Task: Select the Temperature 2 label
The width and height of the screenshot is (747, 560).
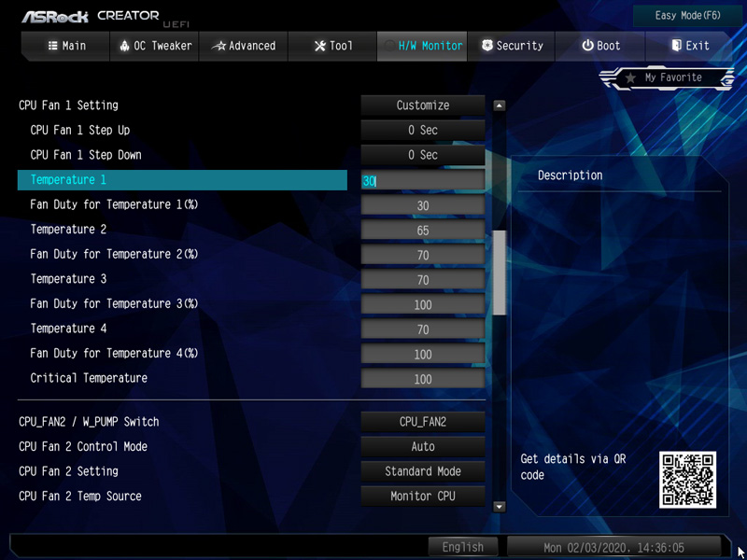Action: pos(68,230)
